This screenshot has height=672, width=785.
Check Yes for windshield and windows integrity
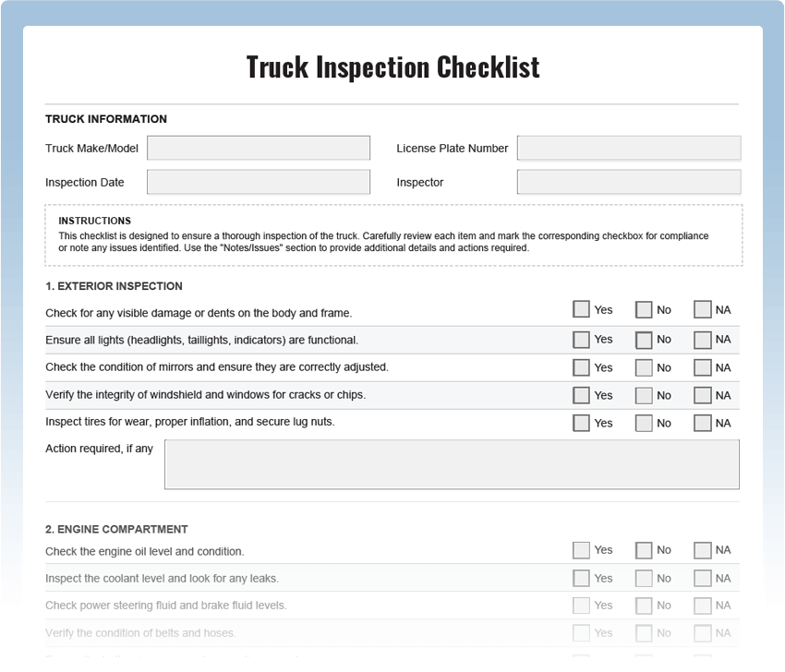pos(581,395)
